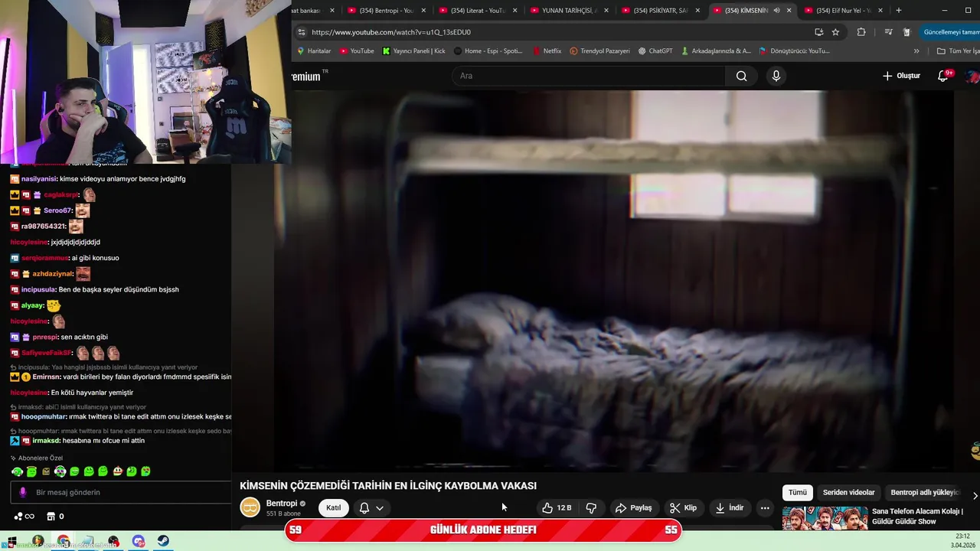Open the Bentropi channel avatar
Screen dimensions: 980x551
(250, 507)
